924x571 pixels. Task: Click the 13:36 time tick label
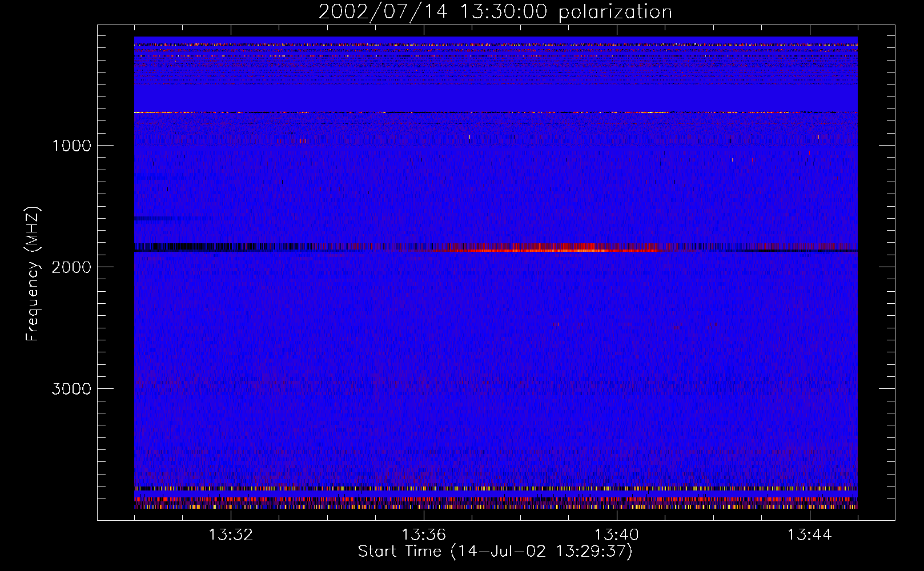(x=424, y=535)
